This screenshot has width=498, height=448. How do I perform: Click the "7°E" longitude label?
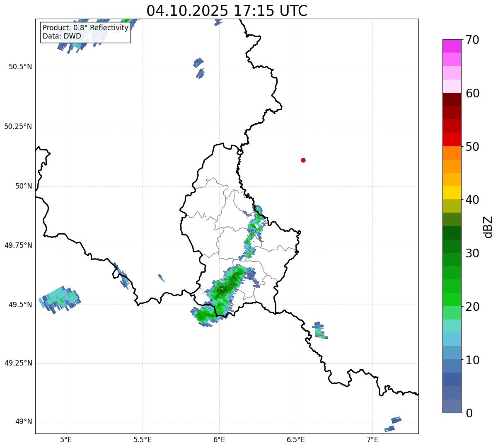click(372, 439)
